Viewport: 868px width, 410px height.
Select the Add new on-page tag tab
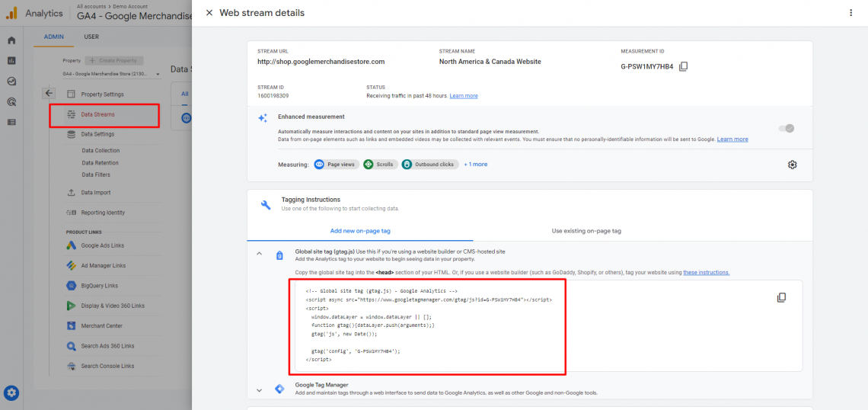(360, 231)
